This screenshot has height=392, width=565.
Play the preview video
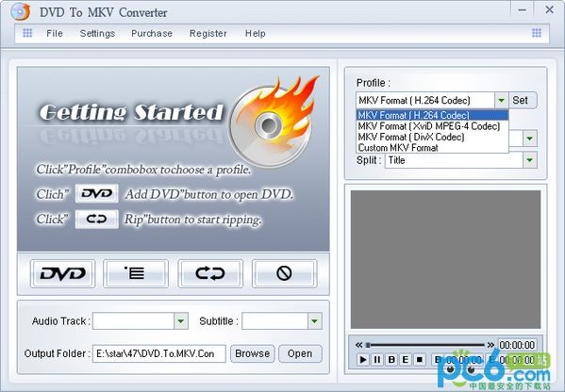point(363,359)
